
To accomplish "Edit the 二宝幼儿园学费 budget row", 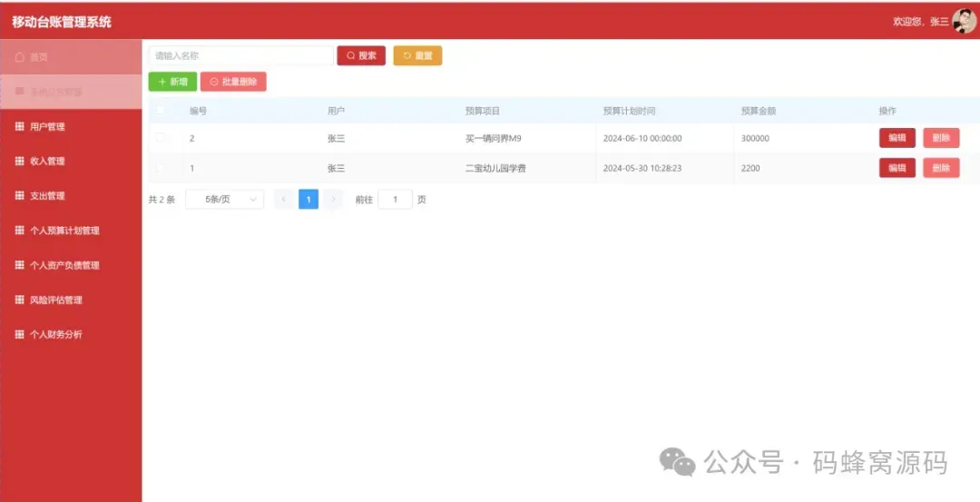I will tap(897, 168).
